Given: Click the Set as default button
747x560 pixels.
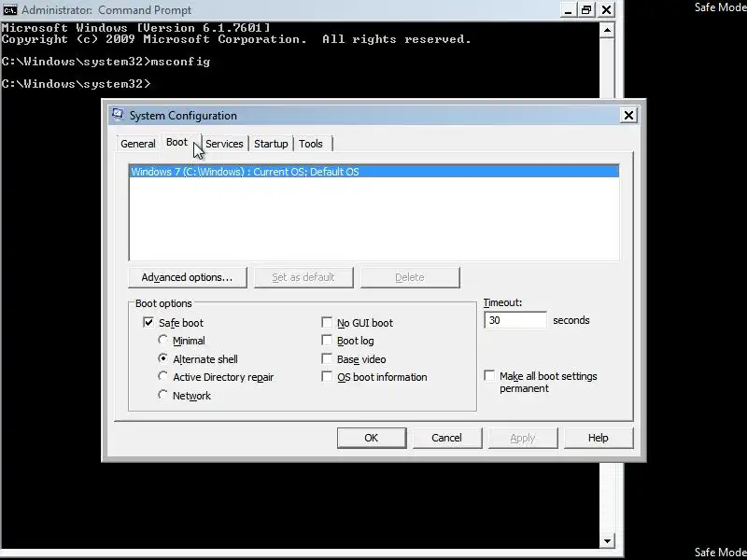Looking at the screenshot, I should [303, 277].
